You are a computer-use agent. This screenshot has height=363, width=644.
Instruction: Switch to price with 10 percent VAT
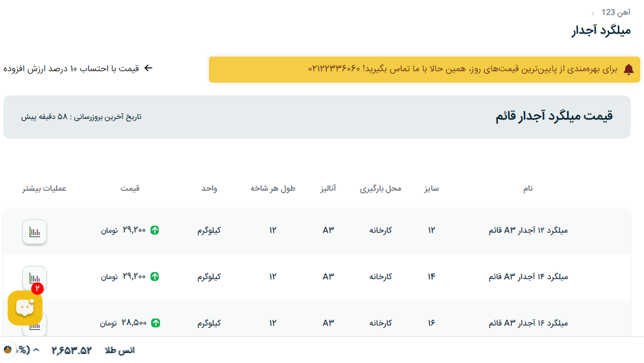coord(71,68)
